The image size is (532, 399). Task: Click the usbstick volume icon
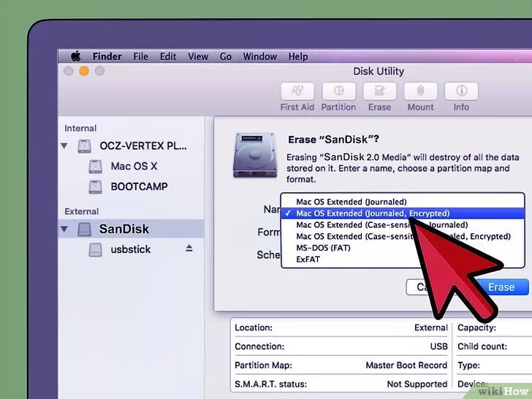(x=95, y=250)
